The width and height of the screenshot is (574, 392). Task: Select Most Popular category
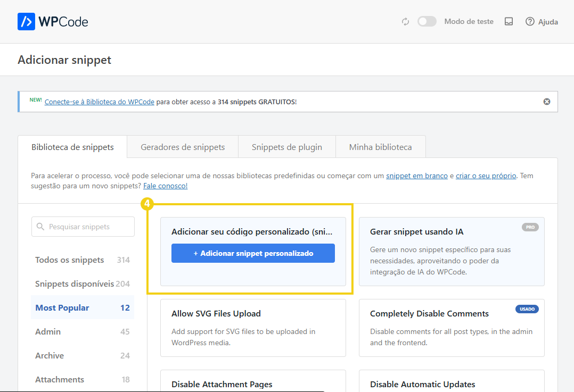[x=83, y=307]
